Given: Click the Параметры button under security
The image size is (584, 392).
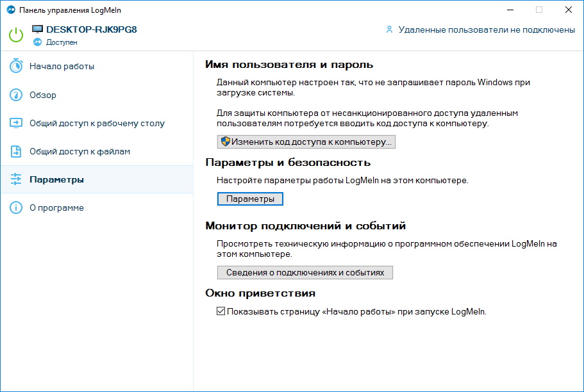Looking at the screenshot, I should point(250,199).
